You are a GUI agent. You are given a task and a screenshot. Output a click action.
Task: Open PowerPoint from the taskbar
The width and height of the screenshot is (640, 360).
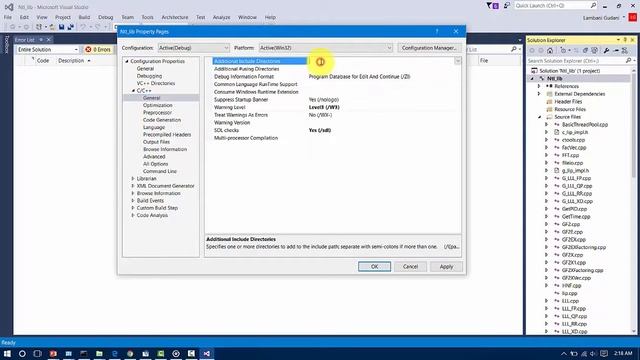point(53,353)
